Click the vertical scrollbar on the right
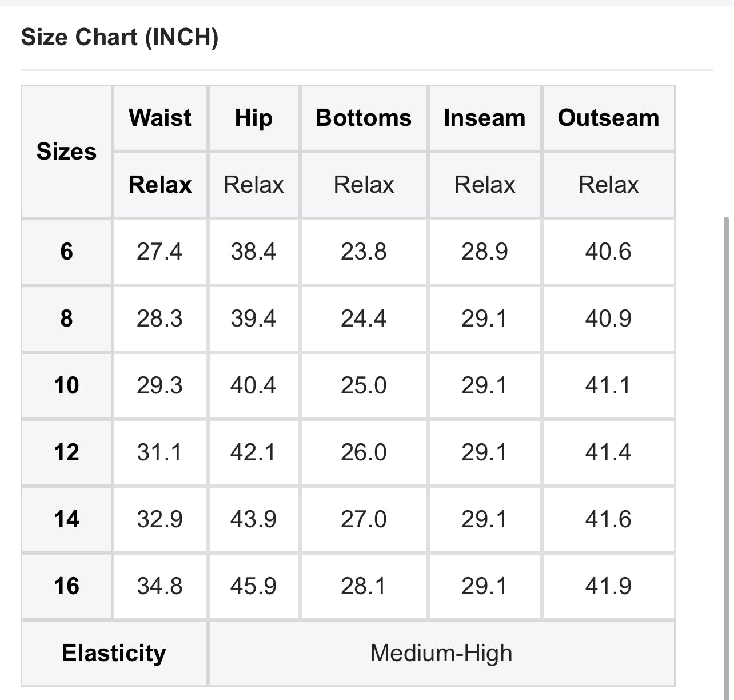This screenshot has height=700, width=734. coord(726,400)
